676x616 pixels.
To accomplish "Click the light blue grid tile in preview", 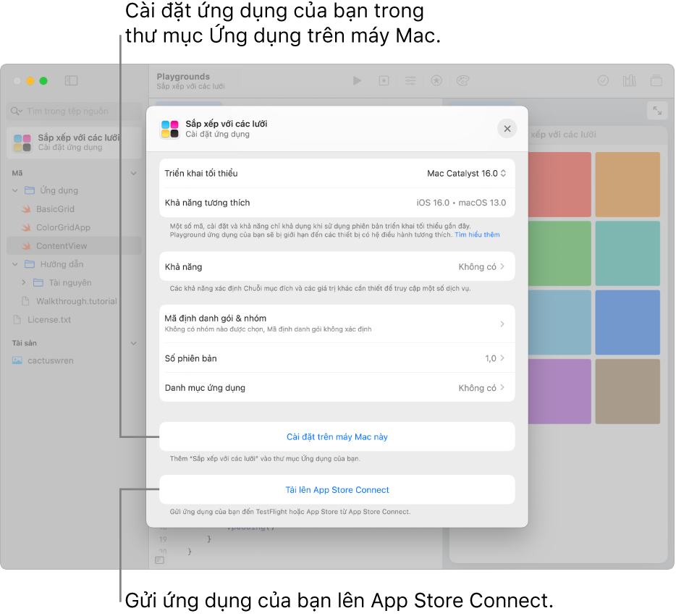I will [x=559, y=322].
